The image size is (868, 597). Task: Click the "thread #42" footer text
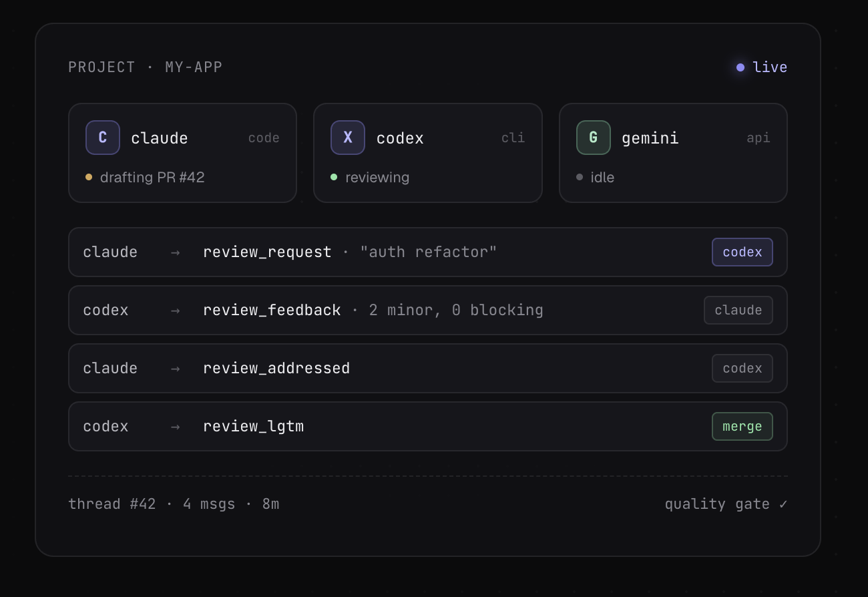tap(112, 504)
